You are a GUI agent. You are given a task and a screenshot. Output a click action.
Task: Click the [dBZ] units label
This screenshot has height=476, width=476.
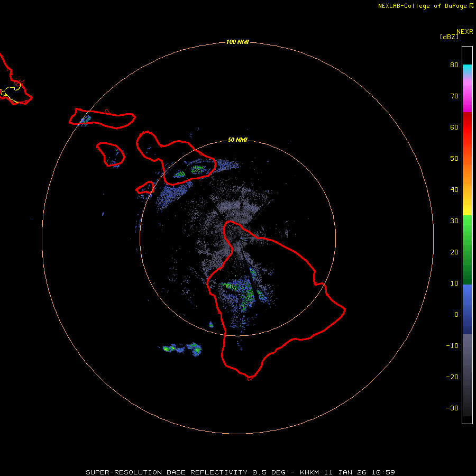pyautogui.click(x=449, y=37)
